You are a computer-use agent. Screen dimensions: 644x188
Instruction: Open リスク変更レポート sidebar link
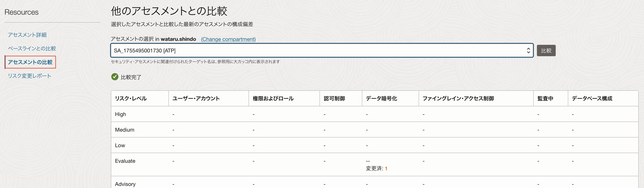pyautogui.click(x=29, y=76)
